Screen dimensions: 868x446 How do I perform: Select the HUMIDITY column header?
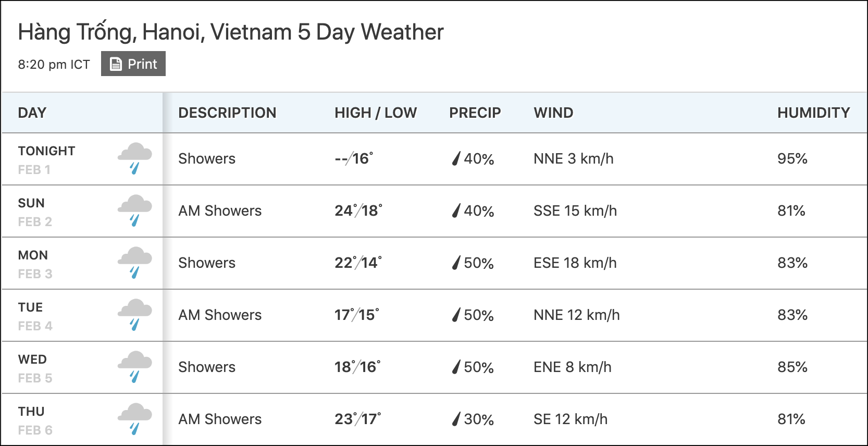(x=814, y=113)
